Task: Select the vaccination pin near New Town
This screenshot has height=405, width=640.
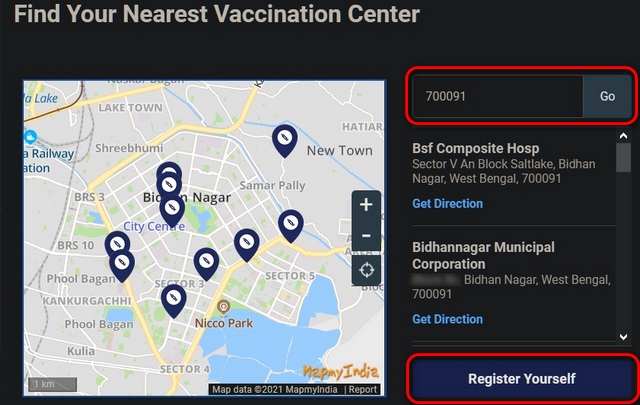Action: tap(284, 140)
